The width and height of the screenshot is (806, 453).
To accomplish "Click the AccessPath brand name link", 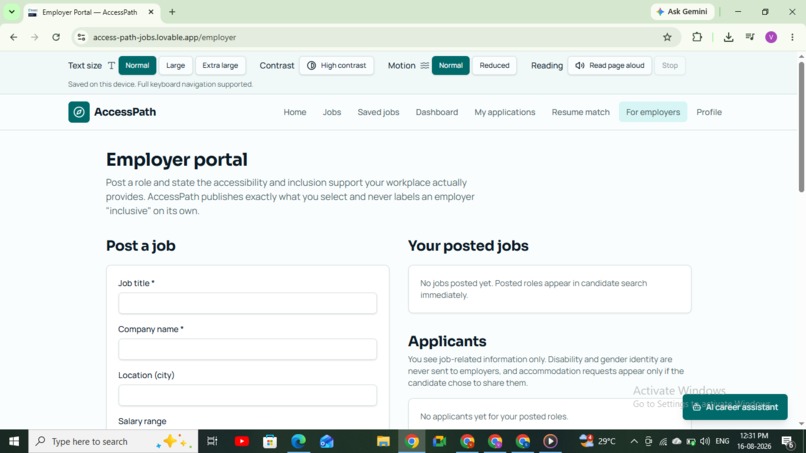I will click(x=125, y=112).
